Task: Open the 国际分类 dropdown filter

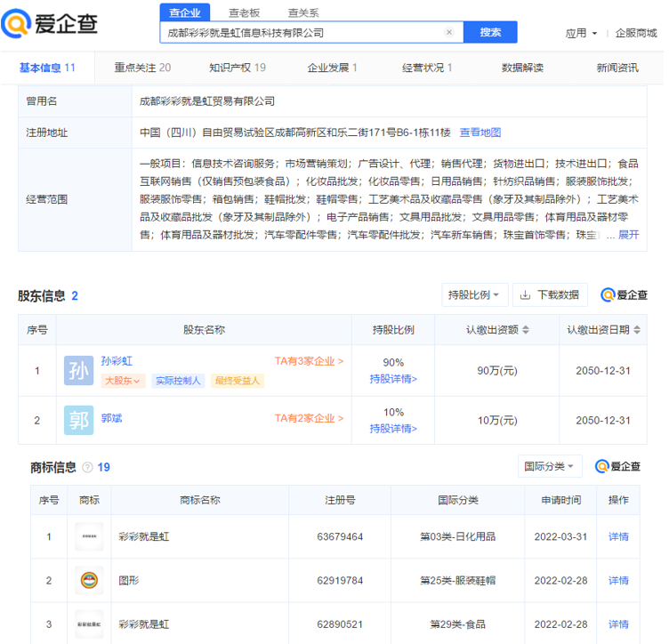Action: point(551,466)
